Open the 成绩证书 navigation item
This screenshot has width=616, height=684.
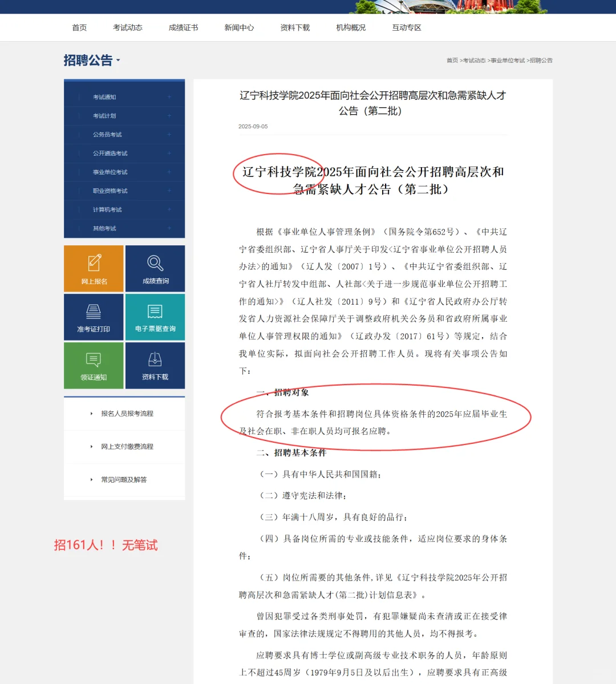[183, 27]
